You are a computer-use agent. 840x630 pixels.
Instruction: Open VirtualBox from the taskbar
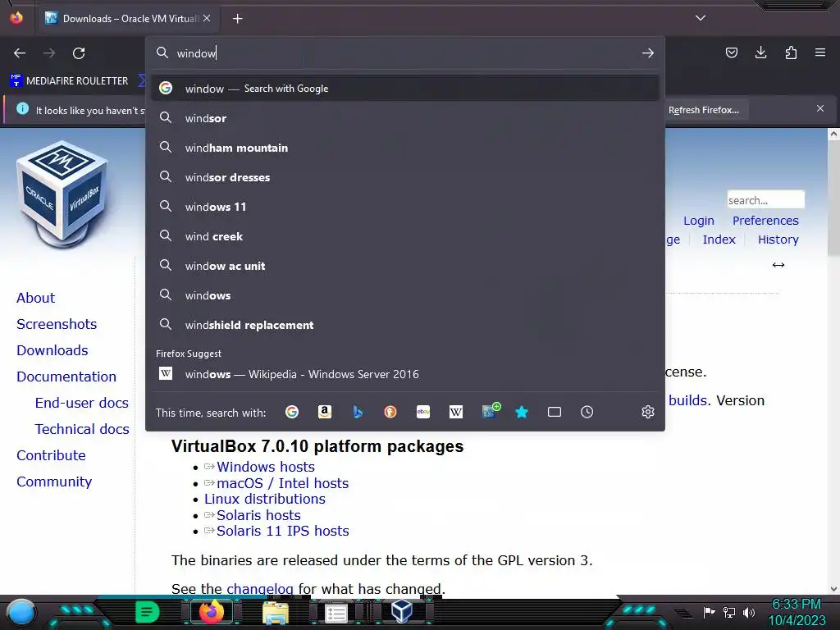402,611
